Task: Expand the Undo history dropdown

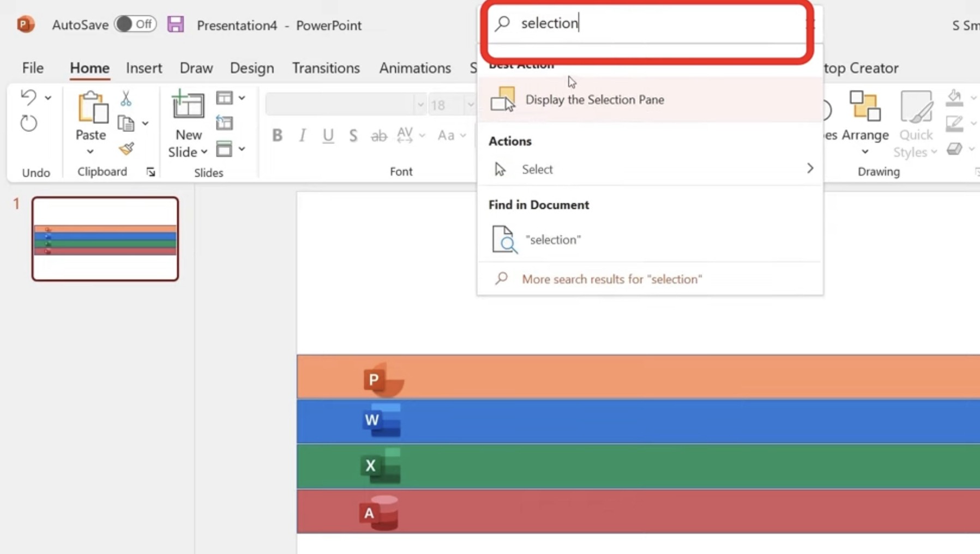Action: (x=48, y=98)
